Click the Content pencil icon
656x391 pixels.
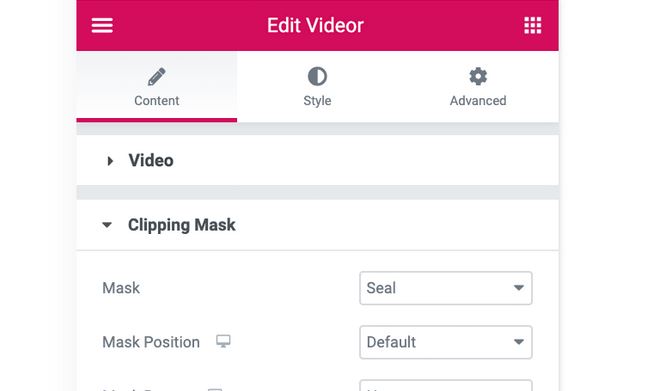[156, 77]
